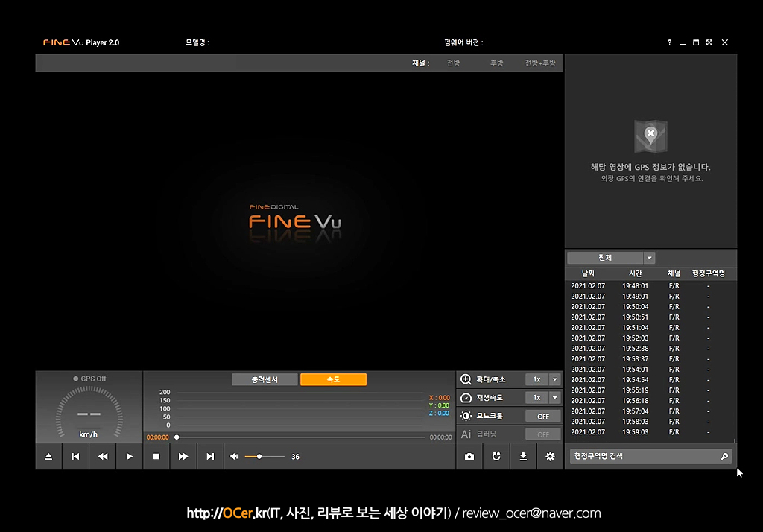Sort by 행정구역명 column header
Image resolution: width=763 pixels, height=532 pixels.
click(x=709, y=273)
